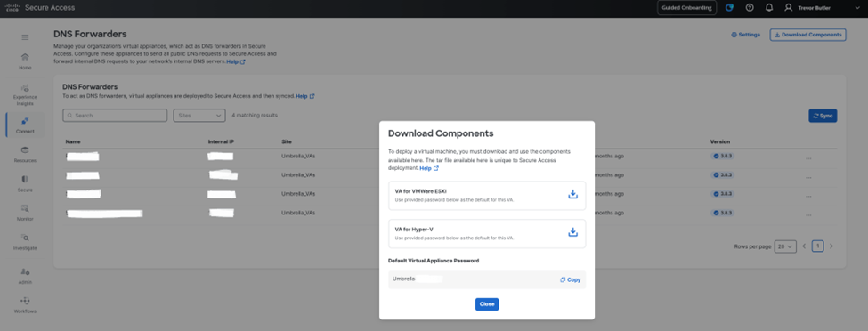This screenshot has width=868, height=331.
Task: Open Resources in the sidebar
Action: tap(25, 155)
